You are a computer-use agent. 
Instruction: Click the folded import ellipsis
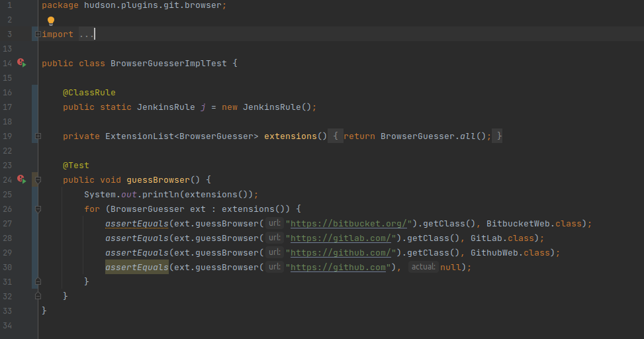point(86,34)
